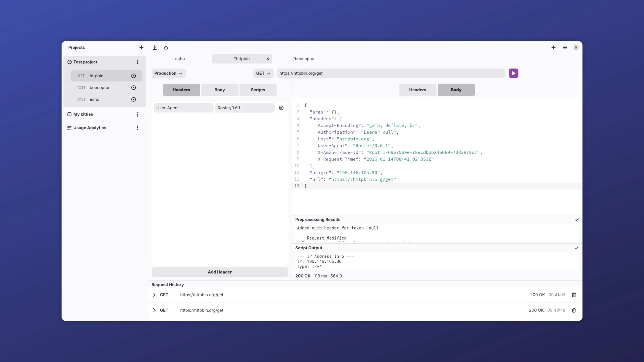
Task: Select the *beeceptor request tab
Action: pos(303,59)
